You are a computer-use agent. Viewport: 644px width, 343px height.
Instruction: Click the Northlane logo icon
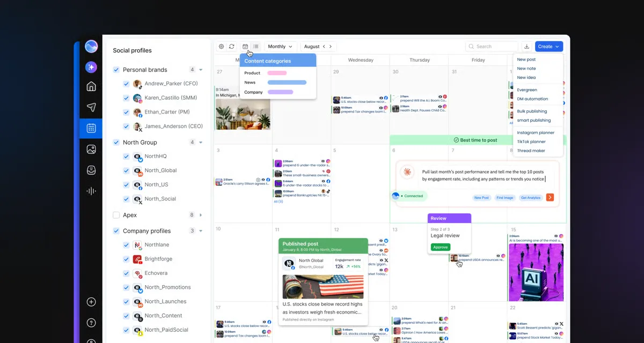click(x=137, y=245)
